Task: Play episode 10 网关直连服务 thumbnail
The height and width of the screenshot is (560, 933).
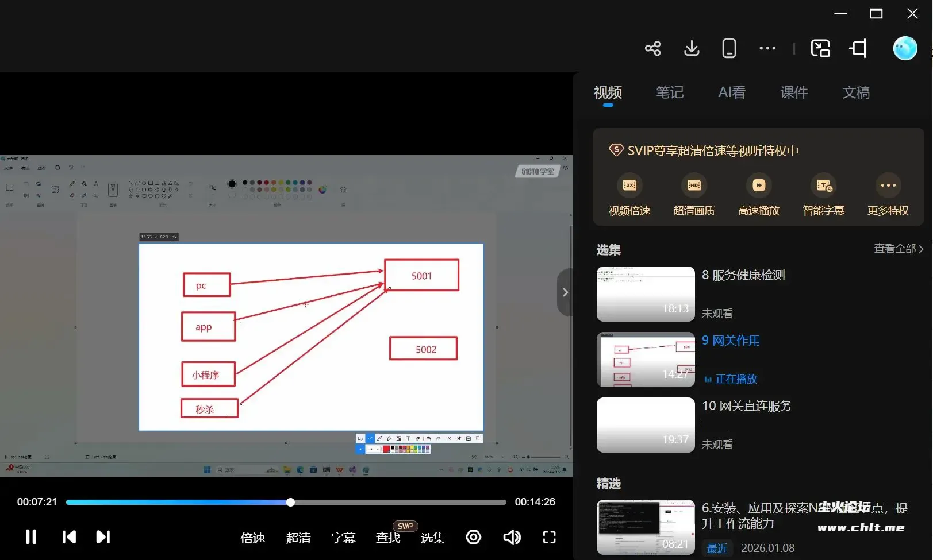Action: (645, 424)
